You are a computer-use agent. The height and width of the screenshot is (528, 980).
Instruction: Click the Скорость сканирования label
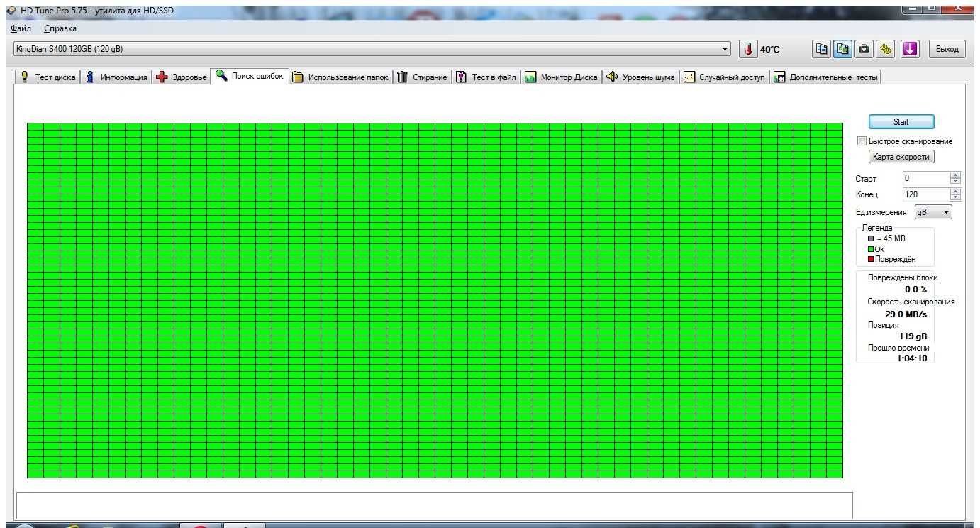tap(911, 302)
